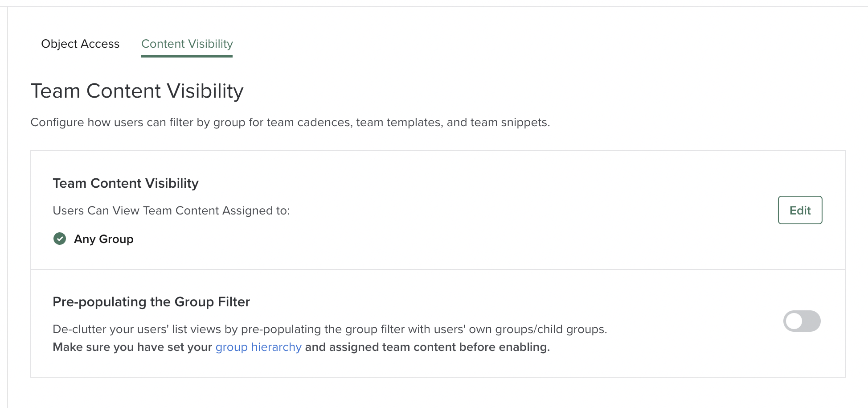Click the Team Content Visibility page heading

137,91
